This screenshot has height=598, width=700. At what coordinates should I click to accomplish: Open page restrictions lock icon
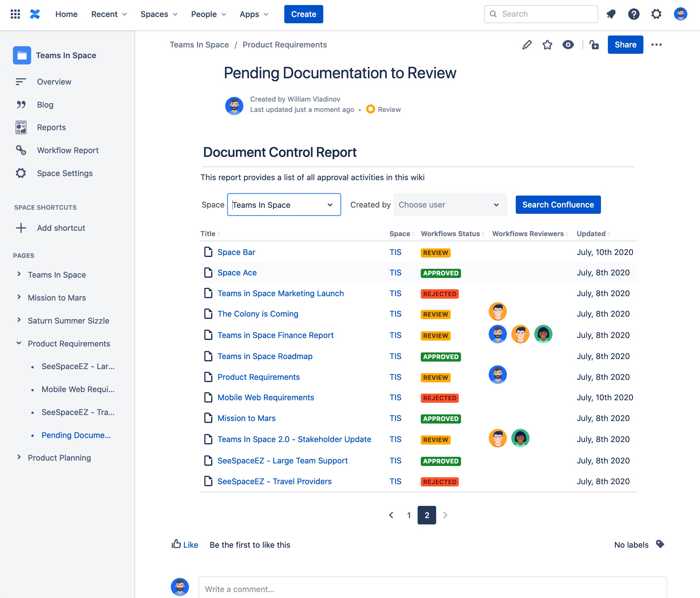tap(594, 45)
